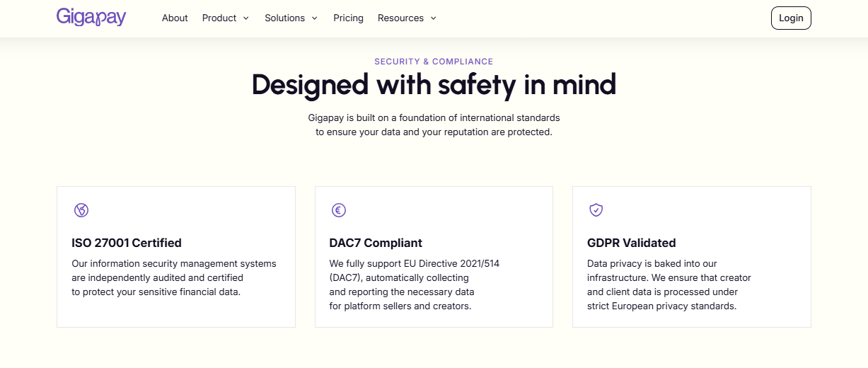Click the heading Designed with safety in mind

click(x=434, y=85)
